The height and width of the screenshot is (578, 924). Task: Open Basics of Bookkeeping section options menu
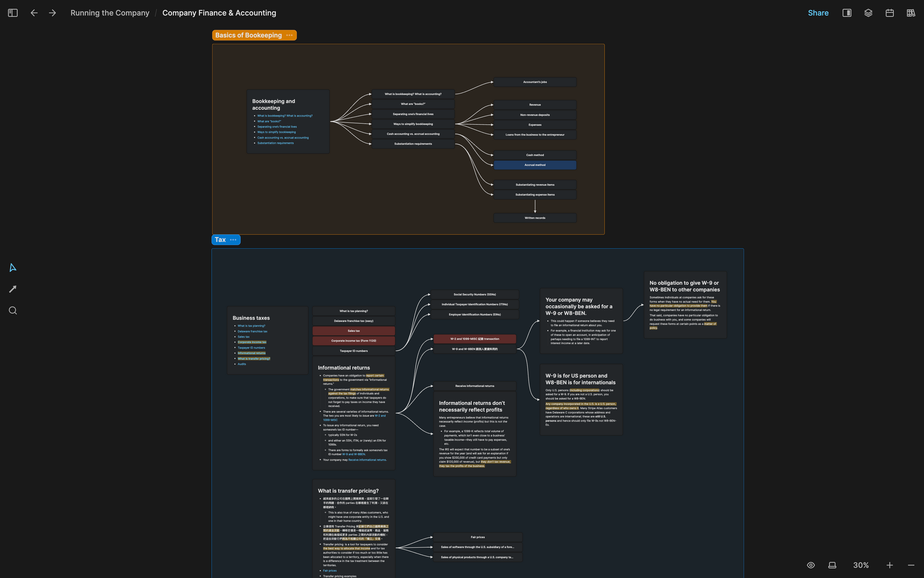290,35
